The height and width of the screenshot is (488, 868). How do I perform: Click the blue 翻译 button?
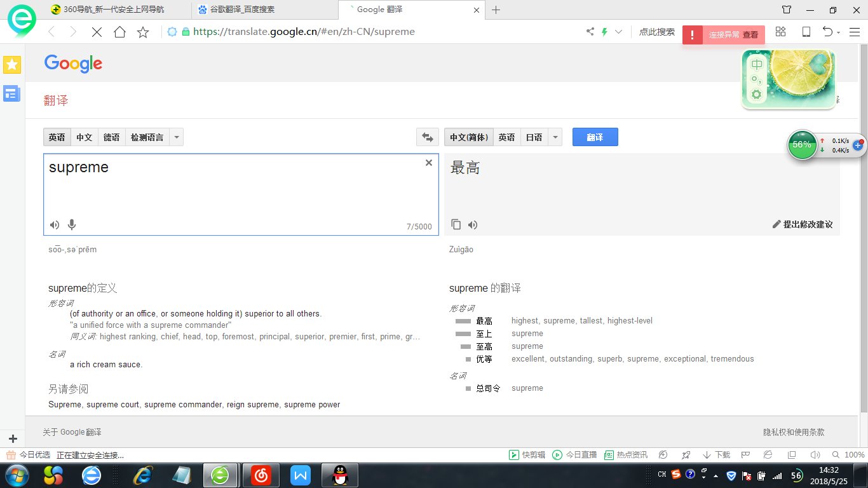point(595,137)
